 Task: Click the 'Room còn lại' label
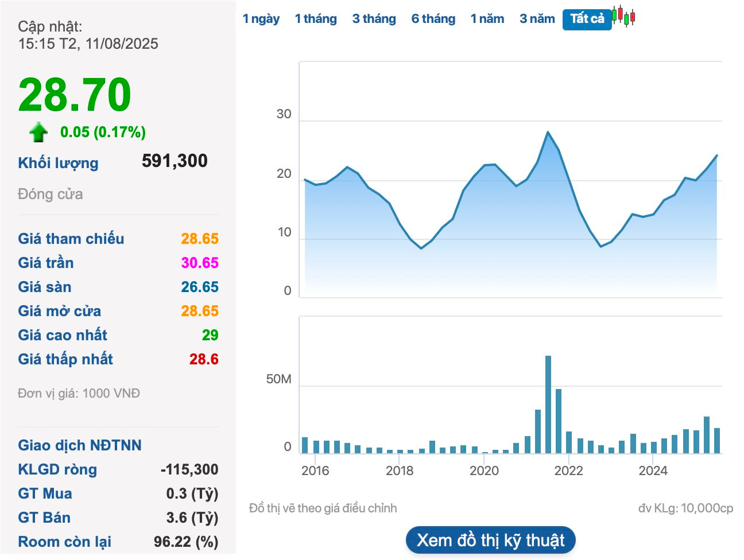click(x=64, y=542)
